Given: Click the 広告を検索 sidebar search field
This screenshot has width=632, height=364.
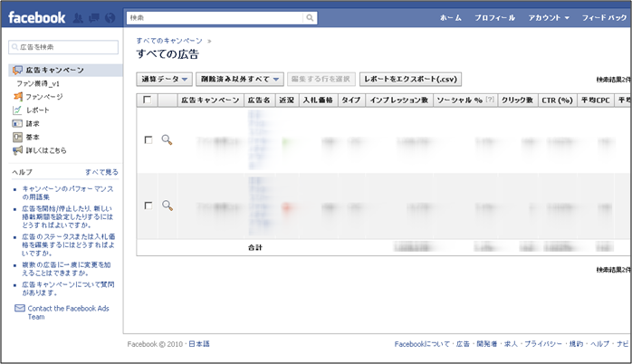Looking at the screenshot, I should pyautogui.click(x=63, y=47).
